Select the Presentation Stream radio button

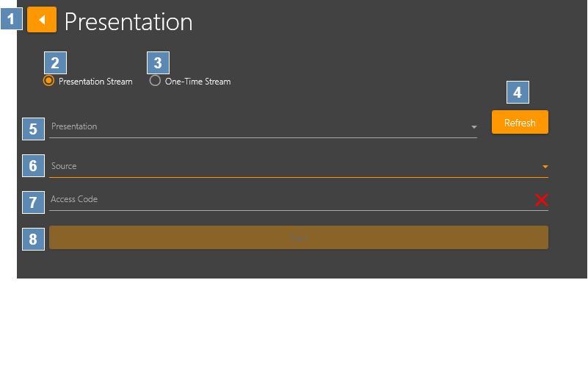(x=48, y=81)
